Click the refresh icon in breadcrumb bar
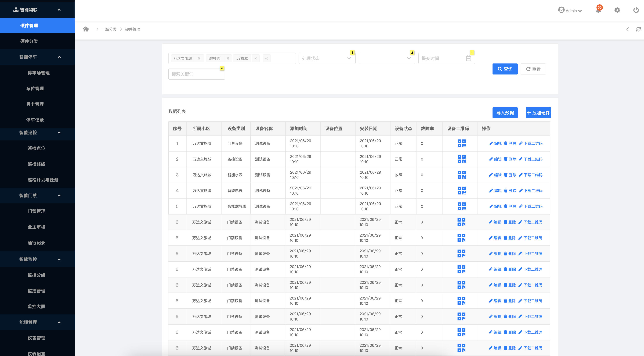The width and height of the screenshot is (644, 356). (x=638, y=29)
